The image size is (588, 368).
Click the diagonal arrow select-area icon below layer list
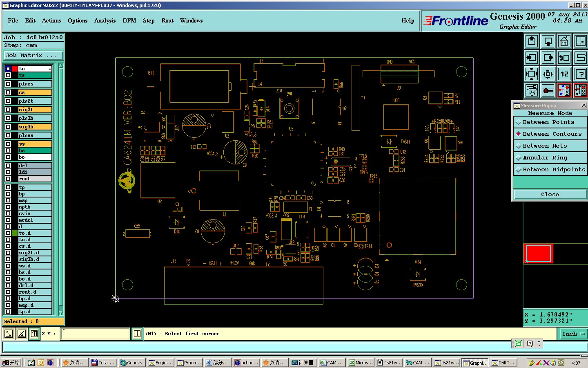tap(8, 334)
